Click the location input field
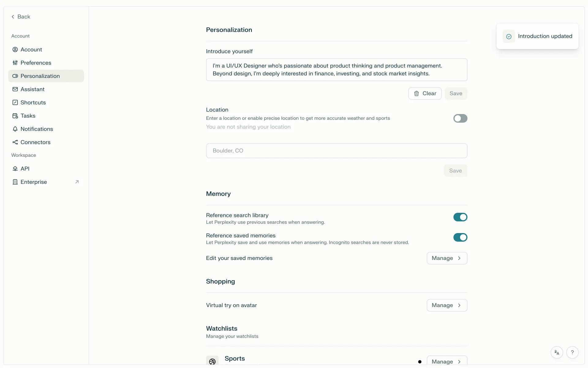The height and width of the screenshot is (368, 588). 336,151
